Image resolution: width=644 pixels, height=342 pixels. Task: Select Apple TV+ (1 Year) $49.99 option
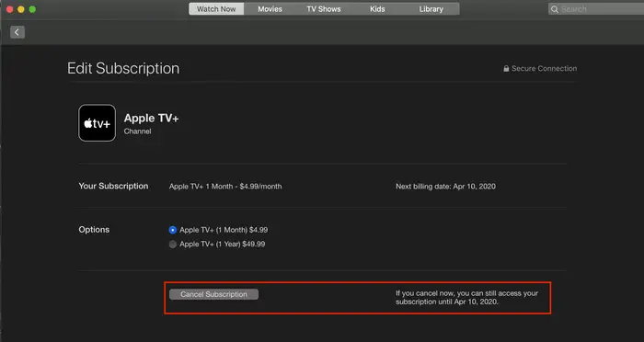pos(173,245)
